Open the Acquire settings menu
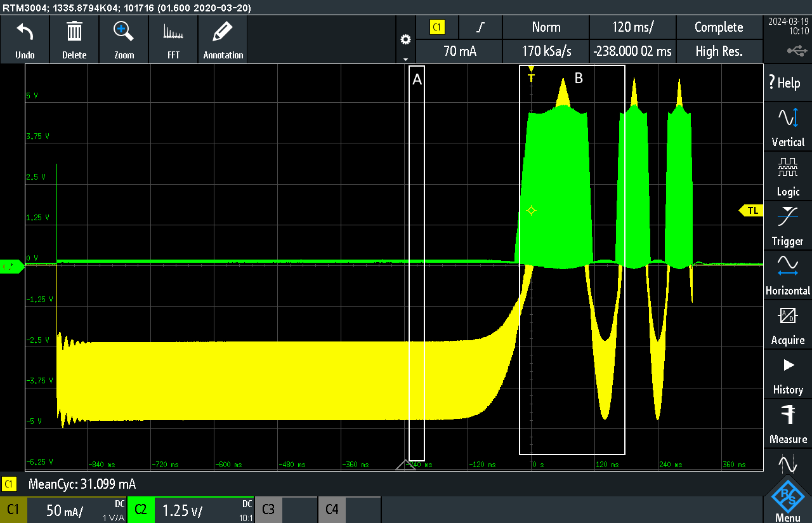The height and width of the screenshot is (523, 812). (787, 325)
